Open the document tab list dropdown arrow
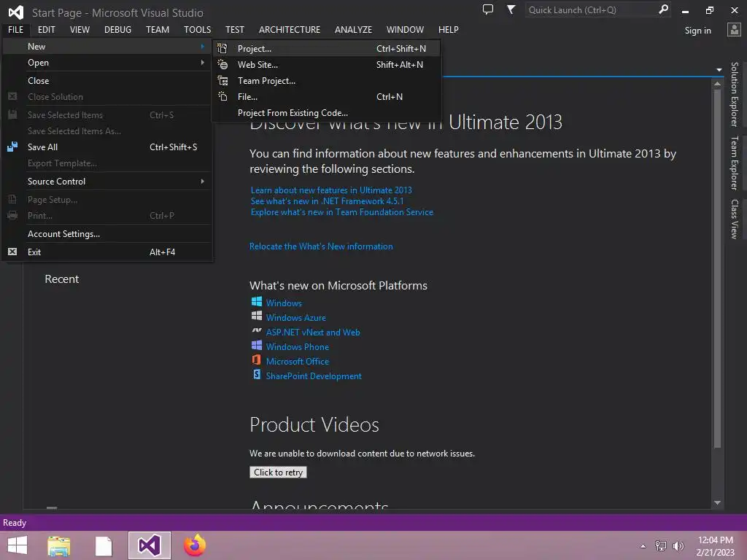The height and width of the screenshot is (560, 747). pyautogui.click(x=719, y=70)
